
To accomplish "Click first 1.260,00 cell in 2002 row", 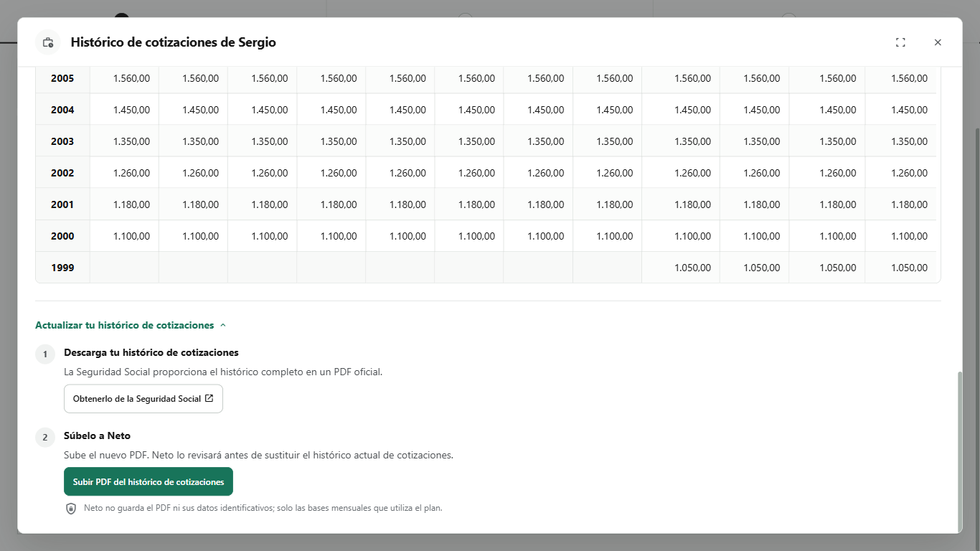I will [x=125, y=173].
